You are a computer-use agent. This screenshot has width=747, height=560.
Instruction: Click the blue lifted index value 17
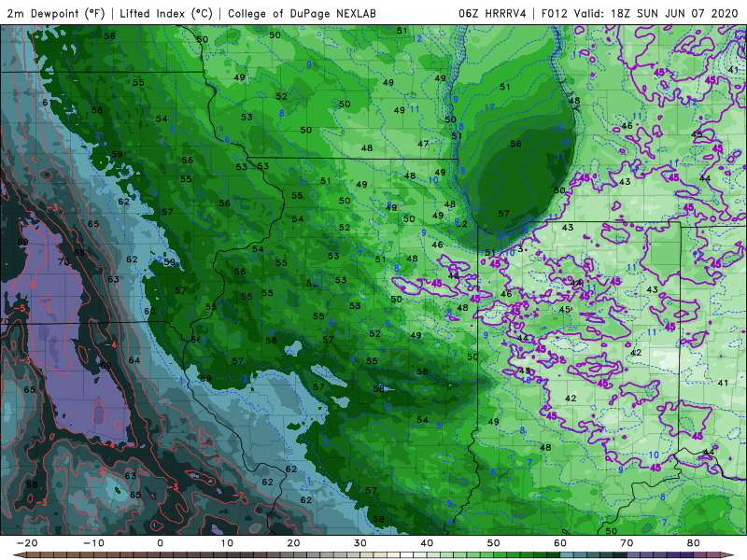click(x=489, y=107)
